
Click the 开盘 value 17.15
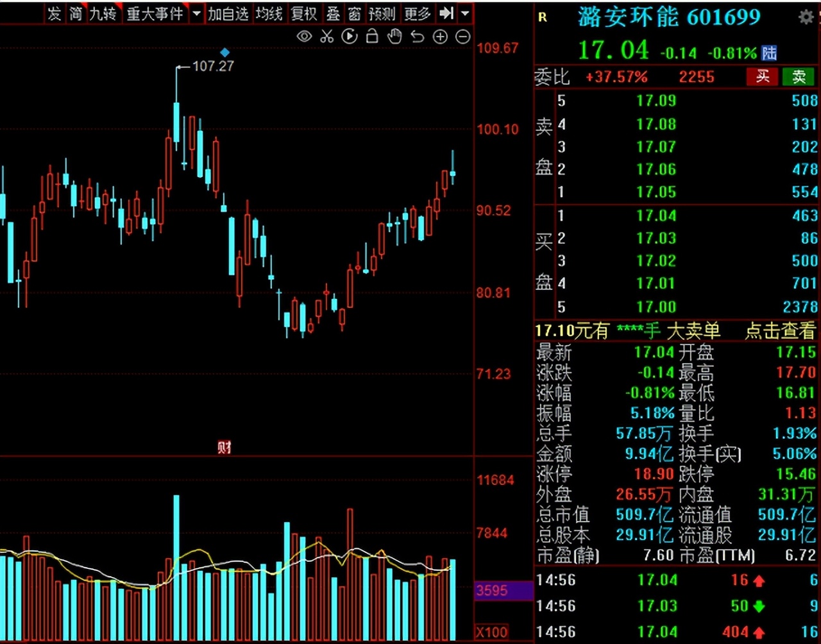coord(796,352)
